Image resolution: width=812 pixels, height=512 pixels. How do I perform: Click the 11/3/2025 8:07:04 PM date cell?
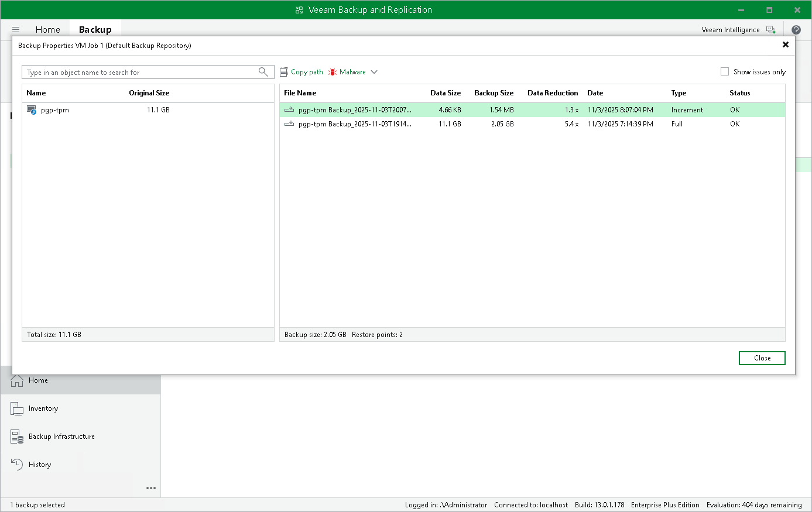point(621,110)
